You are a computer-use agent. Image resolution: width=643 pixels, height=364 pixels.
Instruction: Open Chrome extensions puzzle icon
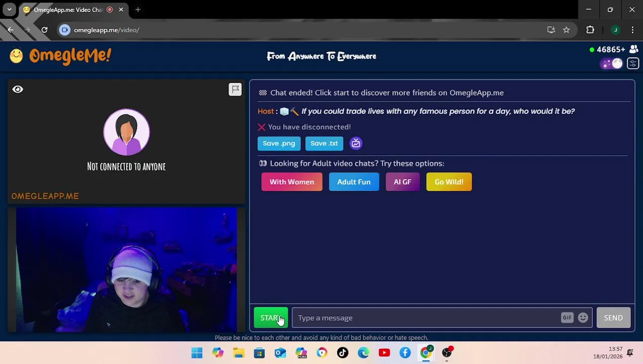[x=590, y=30]
